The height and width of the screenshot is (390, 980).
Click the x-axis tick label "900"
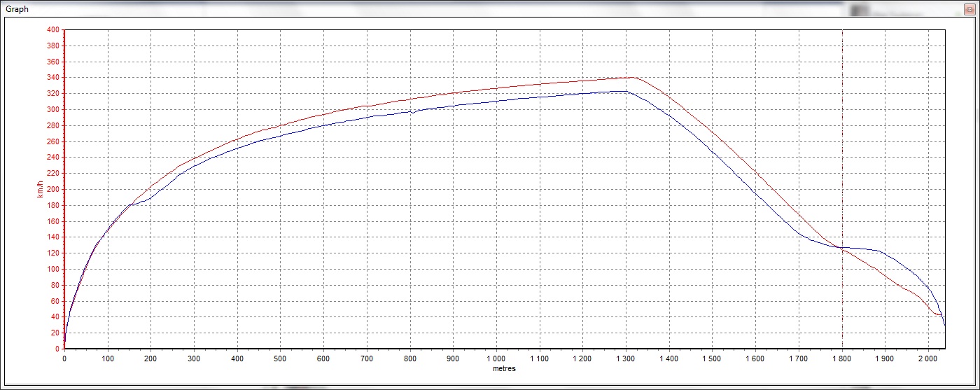point(454,358)
